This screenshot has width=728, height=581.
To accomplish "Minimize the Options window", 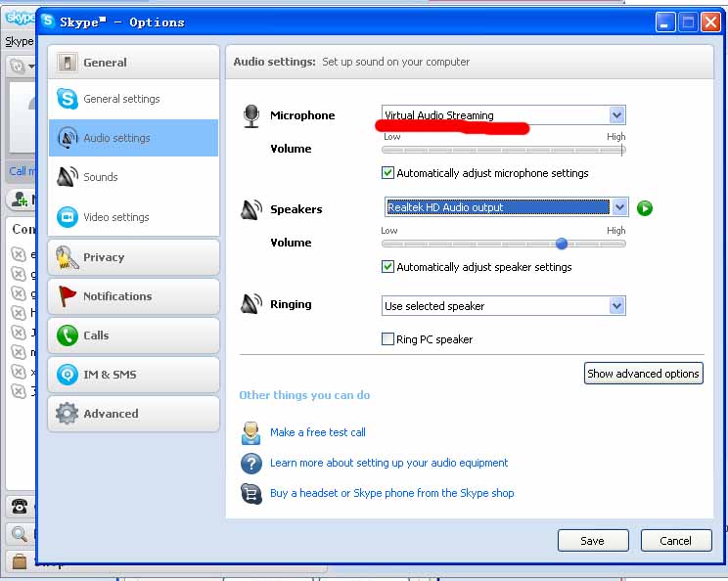I will (x=664, y=22).
